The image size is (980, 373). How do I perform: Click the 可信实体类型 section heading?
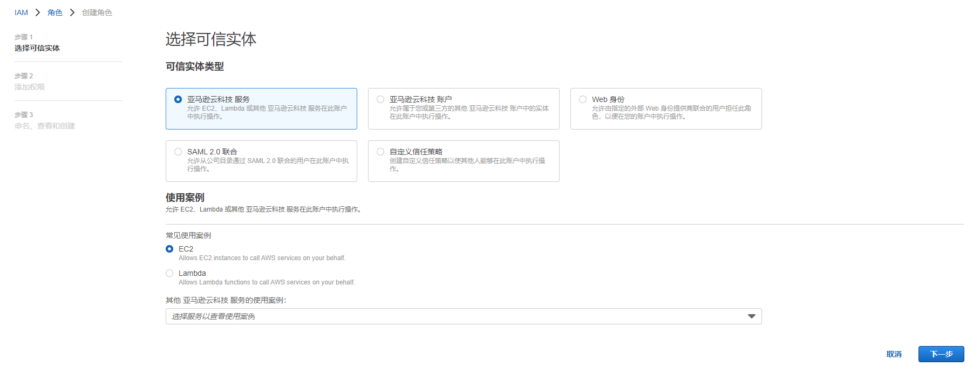click(195, 66)
